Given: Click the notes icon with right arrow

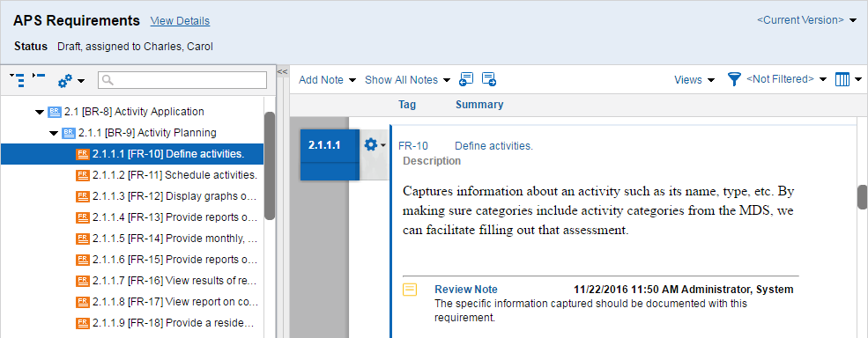Looking at the screenshot, I should pyautogui.click(x=489, y=80).
